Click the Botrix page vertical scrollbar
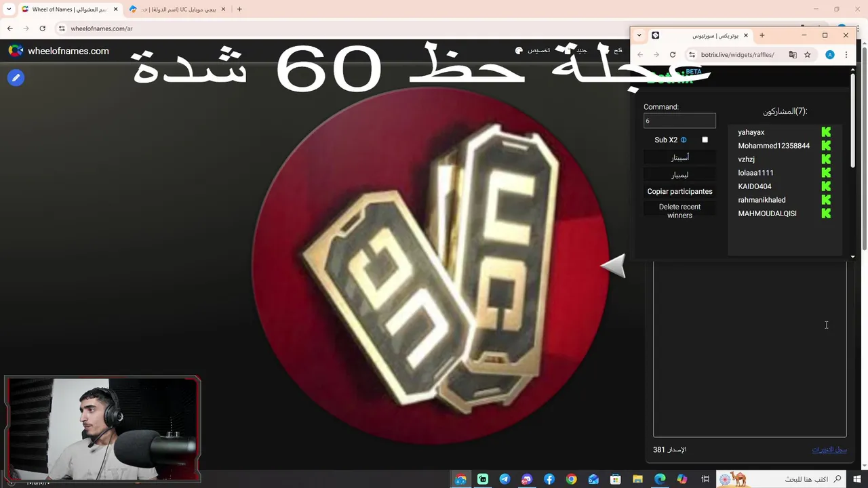 [852, 120]
